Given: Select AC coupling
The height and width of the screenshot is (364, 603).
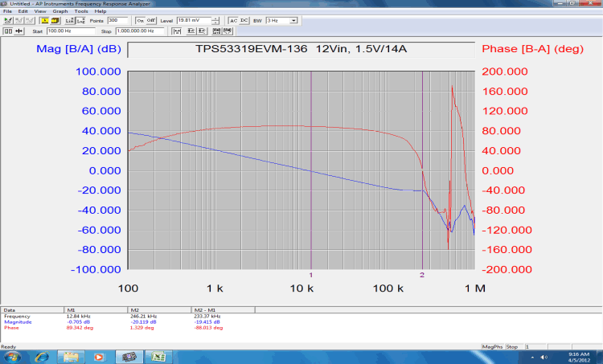Looking at the screenshot, I should point(233,19).
